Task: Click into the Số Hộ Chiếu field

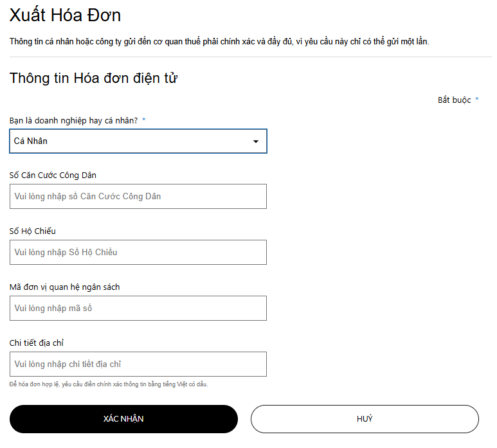Action: (x=138, y=253)
